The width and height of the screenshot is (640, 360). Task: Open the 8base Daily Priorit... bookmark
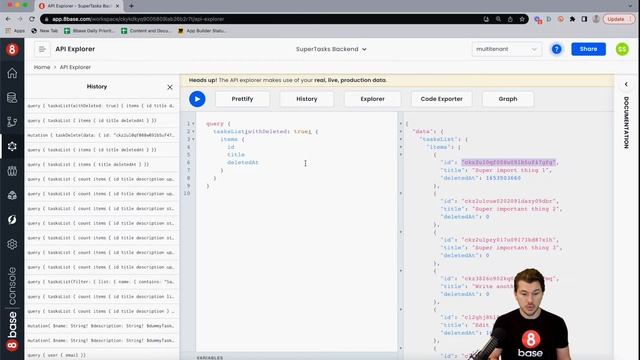coord(89,31)
